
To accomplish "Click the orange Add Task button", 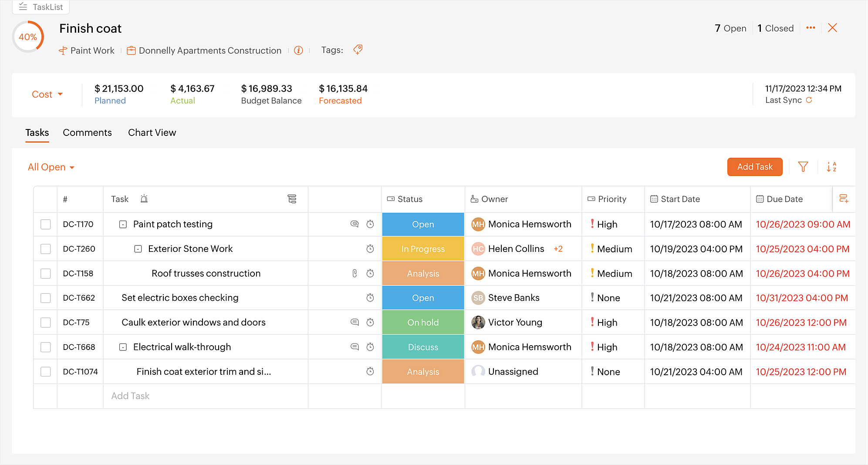I will click(x=754, y=167).
